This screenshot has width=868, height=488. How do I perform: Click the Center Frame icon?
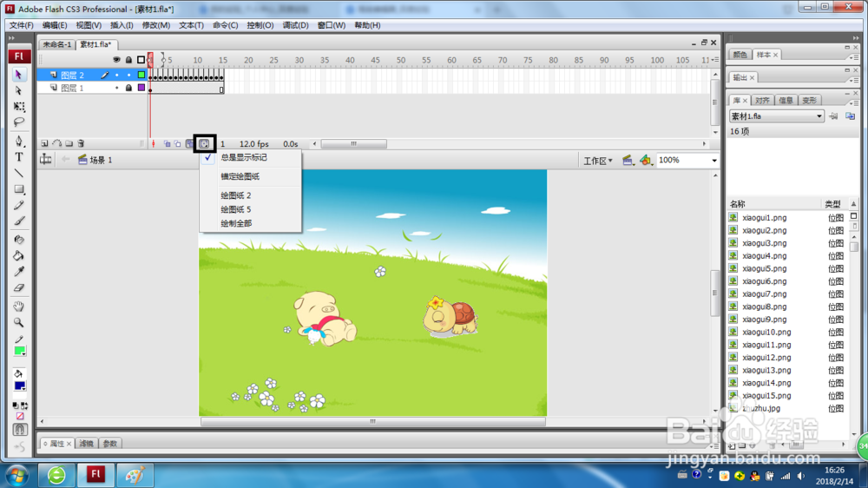tap(154, 143)
